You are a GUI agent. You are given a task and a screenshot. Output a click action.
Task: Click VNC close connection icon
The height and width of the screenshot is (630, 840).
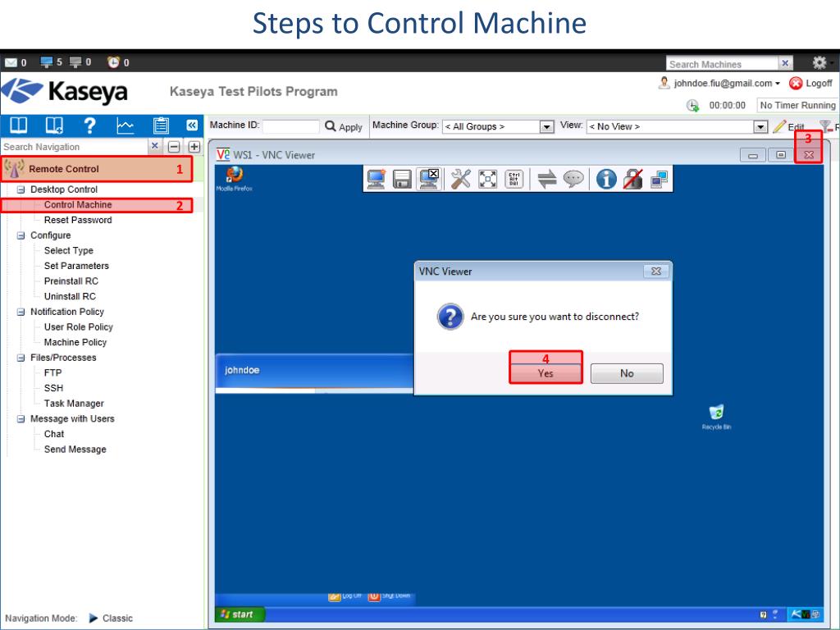click(429, 179)
